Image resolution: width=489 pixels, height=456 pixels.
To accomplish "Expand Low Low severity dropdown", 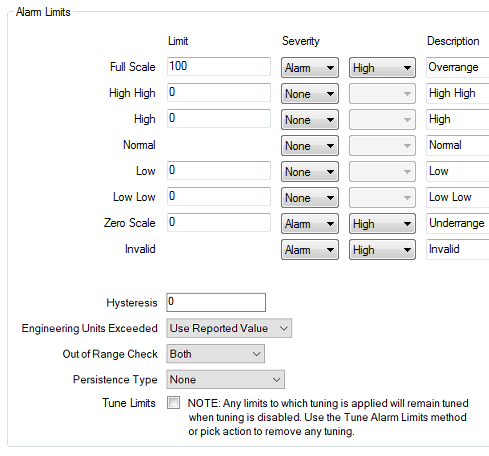I will coord(310,198).
